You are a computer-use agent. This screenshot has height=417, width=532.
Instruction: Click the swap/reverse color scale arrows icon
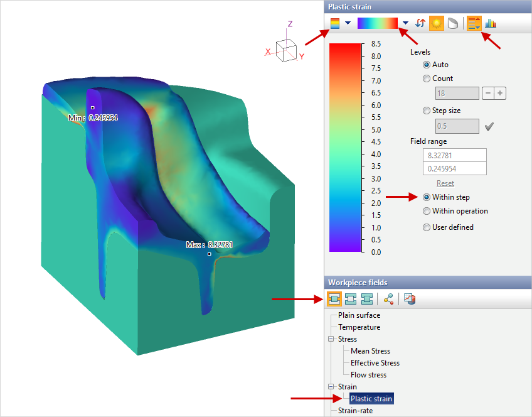tap(420, 23)
